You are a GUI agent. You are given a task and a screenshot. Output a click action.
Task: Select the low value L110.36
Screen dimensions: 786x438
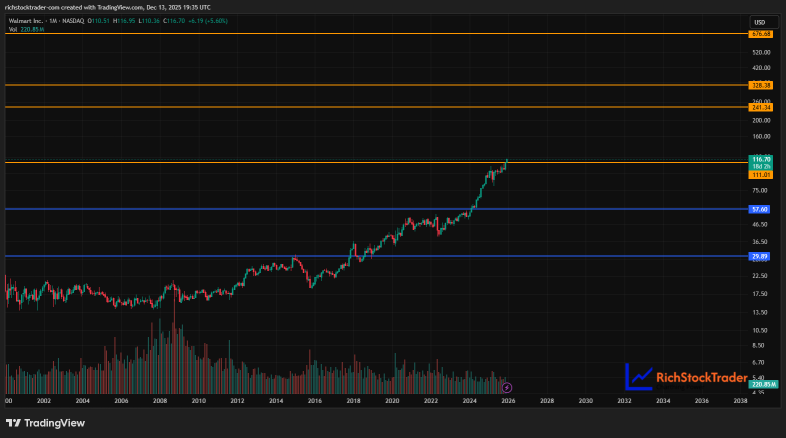point(149,21)
